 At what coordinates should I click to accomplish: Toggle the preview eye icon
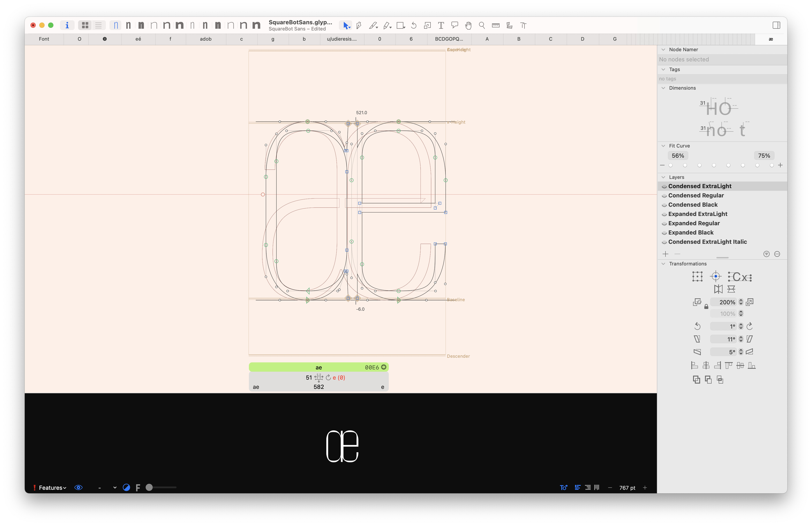78,487
